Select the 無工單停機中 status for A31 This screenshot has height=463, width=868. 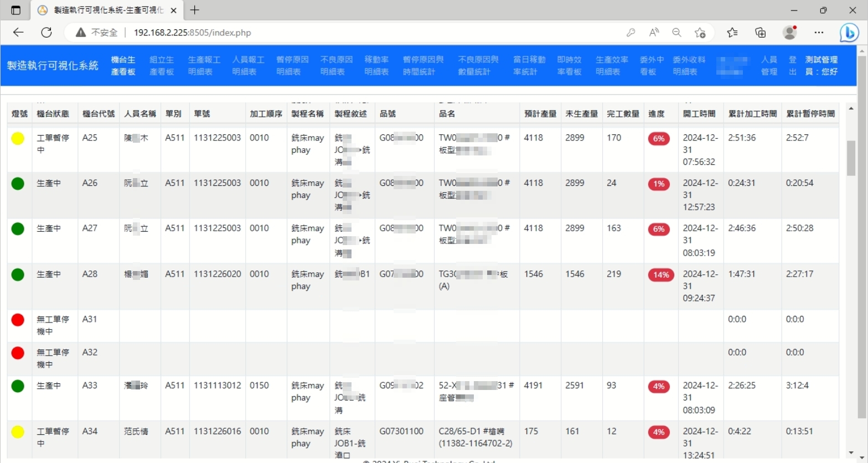(53, 325)
